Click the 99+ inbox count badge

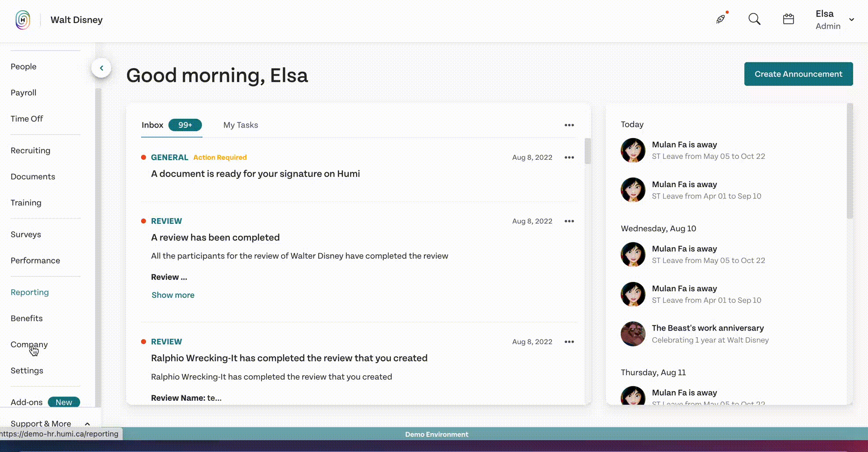185,125
